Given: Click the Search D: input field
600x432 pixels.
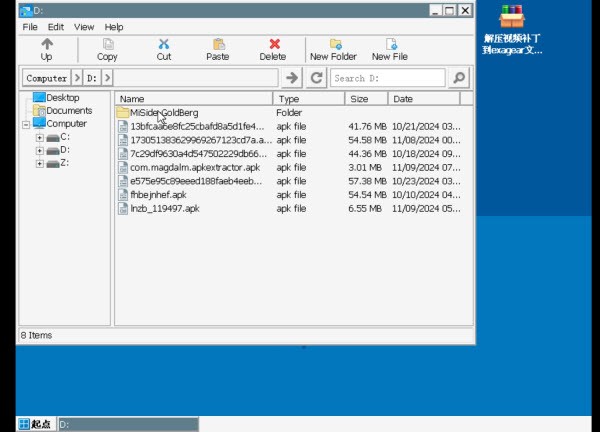Looking at the screenshot, I should (x=388, y=78).
